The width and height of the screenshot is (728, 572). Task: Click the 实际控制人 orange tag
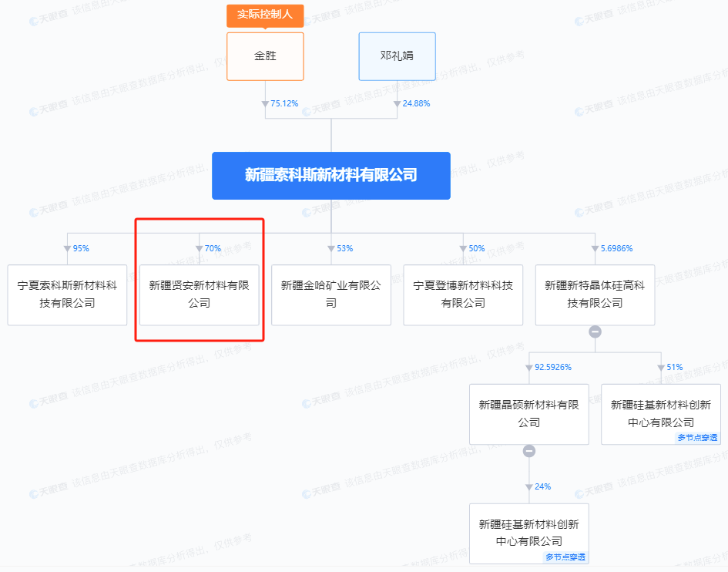(265, 15)
